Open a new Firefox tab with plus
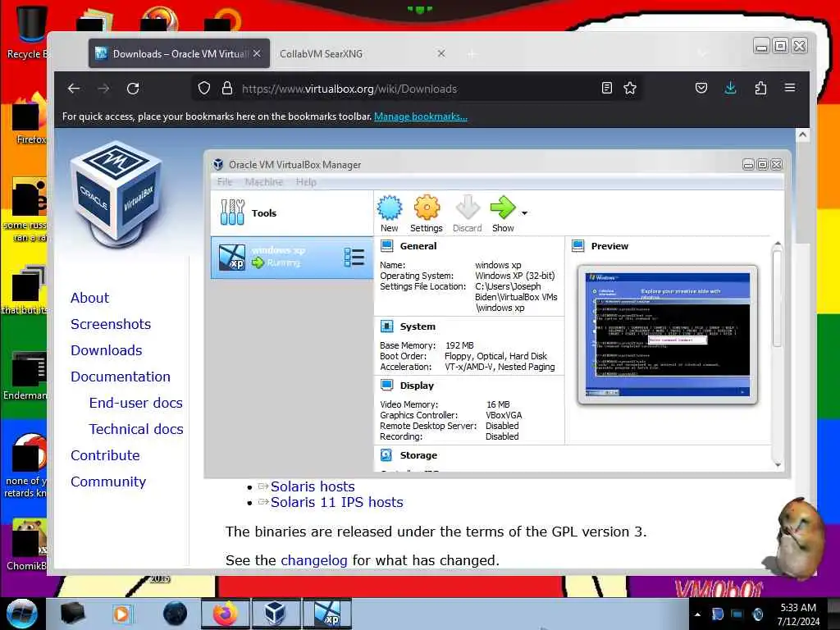This screenshot has height=630, width=840. (472, 54)
